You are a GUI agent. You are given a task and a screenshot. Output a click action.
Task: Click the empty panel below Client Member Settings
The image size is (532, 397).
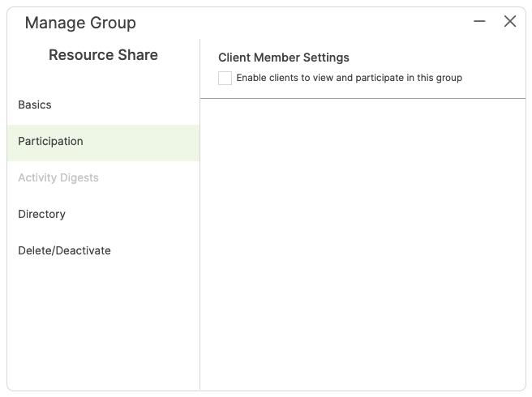(x=363, y=243)
